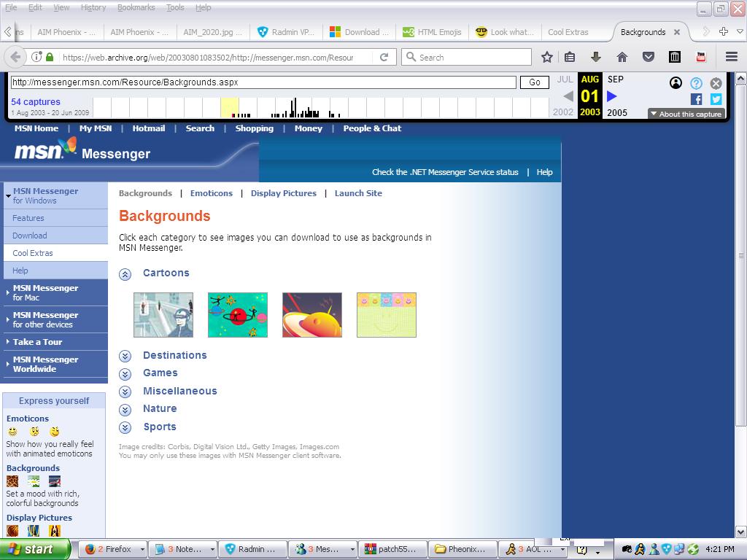Switch to the Cool Extras tab

568,32
